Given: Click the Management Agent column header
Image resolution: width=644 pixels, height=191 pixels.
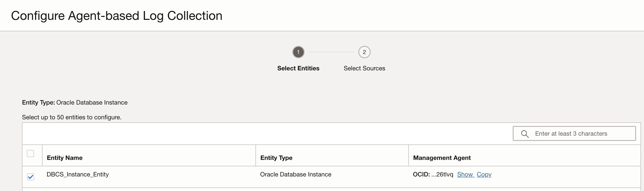Looking at the screenshot, I should click(442, 158).
